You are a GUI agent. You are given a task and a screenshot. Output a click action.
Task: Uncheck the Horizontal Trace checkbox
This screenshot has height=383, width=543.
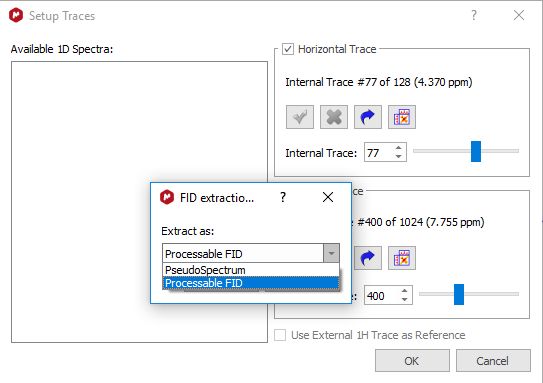pyautogui.click(x=288, y=49)
